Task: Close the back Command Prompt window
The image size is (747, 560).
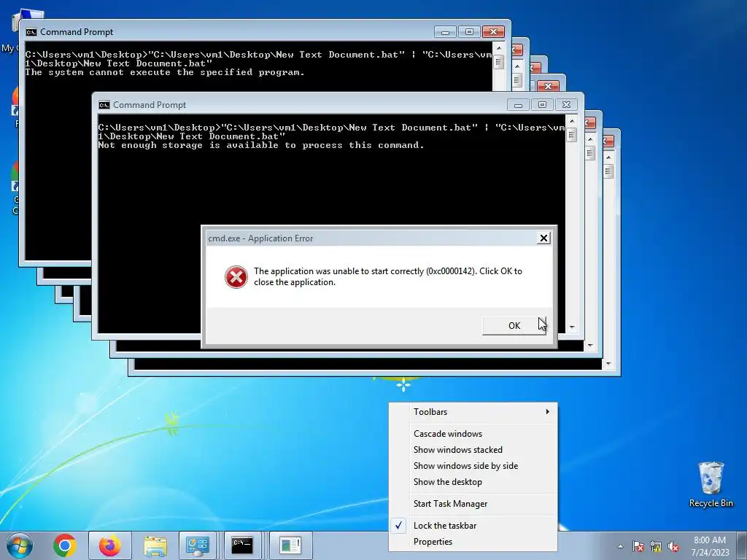Action: (x=493, y=32)
